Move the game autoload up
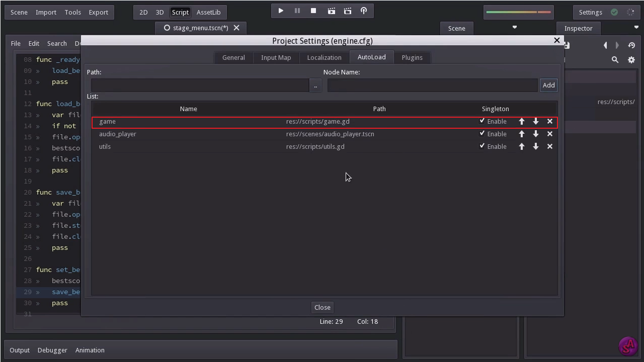Viewport: 644px width, 362px height. 522,121
